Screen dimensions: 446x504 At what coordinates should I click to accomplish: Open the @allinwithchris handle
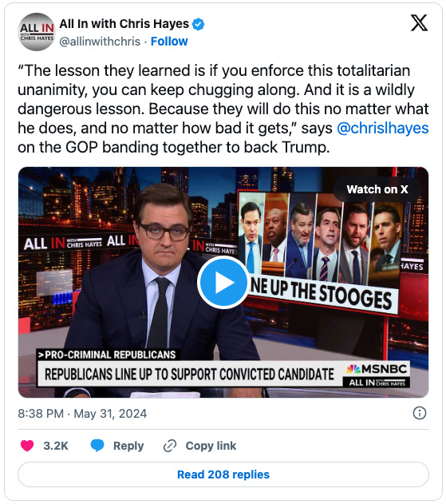click(100, 42)
